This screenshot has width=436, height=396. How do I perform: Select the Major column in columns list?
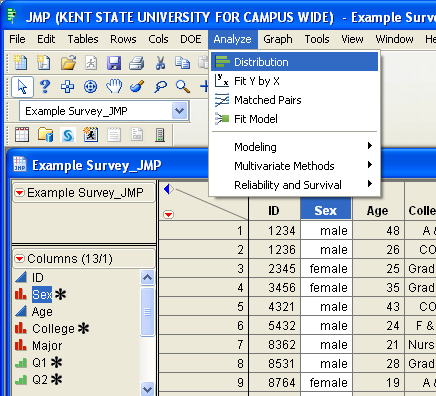47,346
